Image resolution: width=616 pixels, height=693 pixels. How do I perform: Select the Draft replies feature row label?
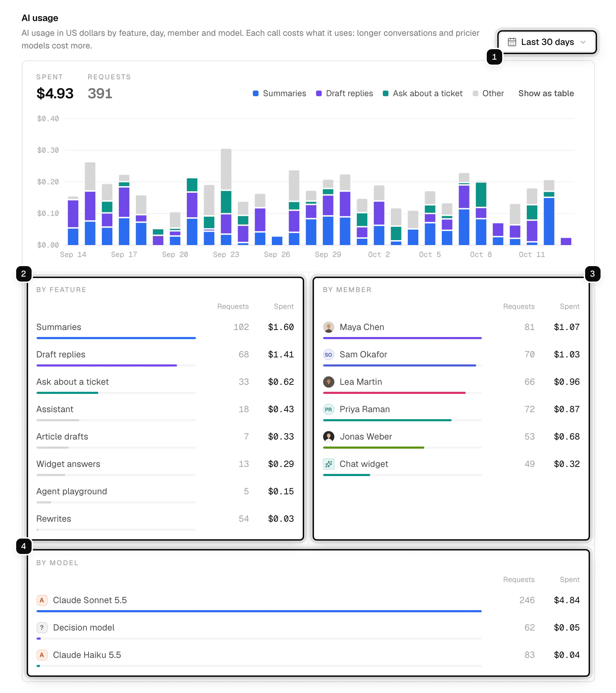[x=61, y=355]
